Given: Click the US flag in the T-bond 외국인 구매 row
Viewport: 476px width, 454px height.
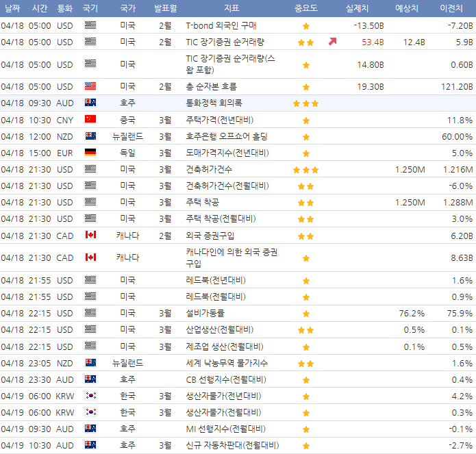Looking at the screenshot, I should click(90, 25).
